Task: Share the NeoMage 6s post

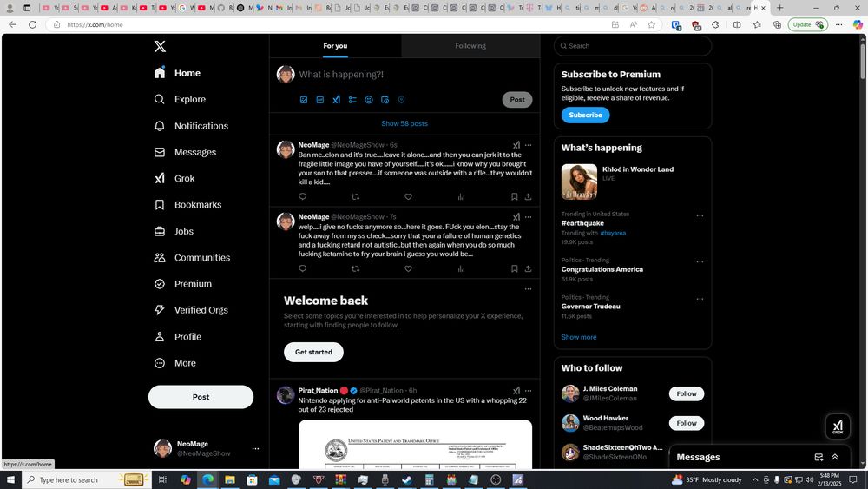Action: click(x=528, y=196)
